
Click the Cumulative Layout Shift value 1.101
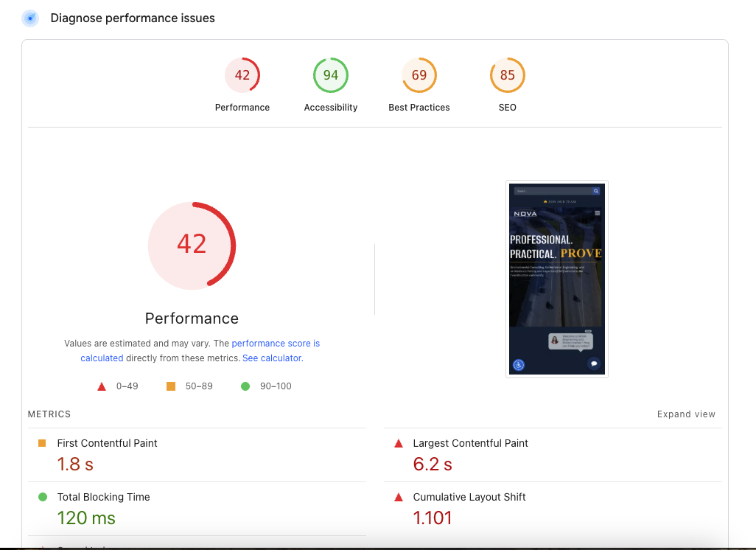433,518
